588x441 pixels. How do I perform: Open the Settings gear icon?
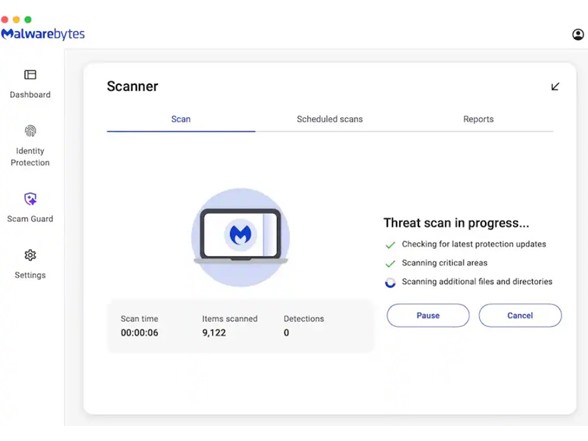click(30, 255)
